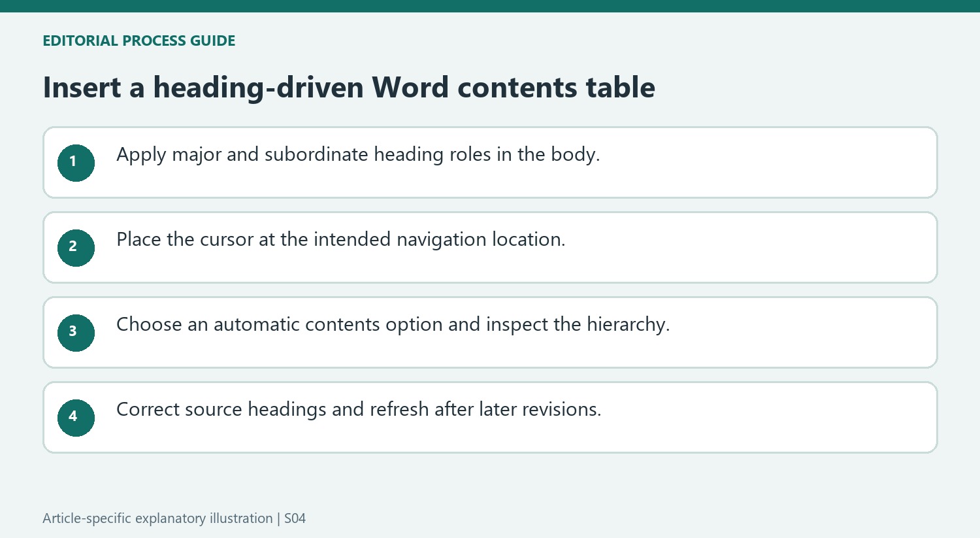
Task: Click the "EDITORIAL PROCESS GUIDE" header label
Action: click(139, 41)
